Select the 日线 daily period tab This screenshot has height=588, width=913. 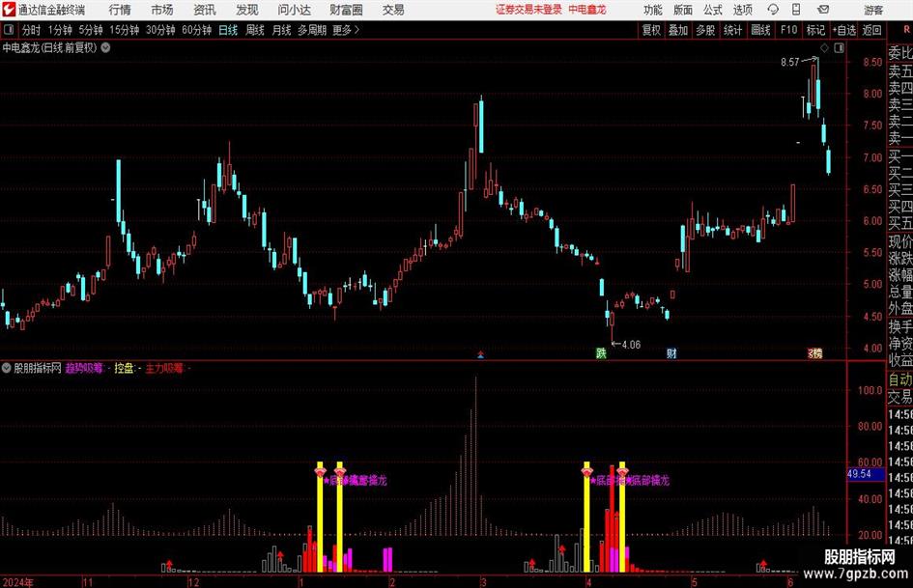tap(228, 30)
